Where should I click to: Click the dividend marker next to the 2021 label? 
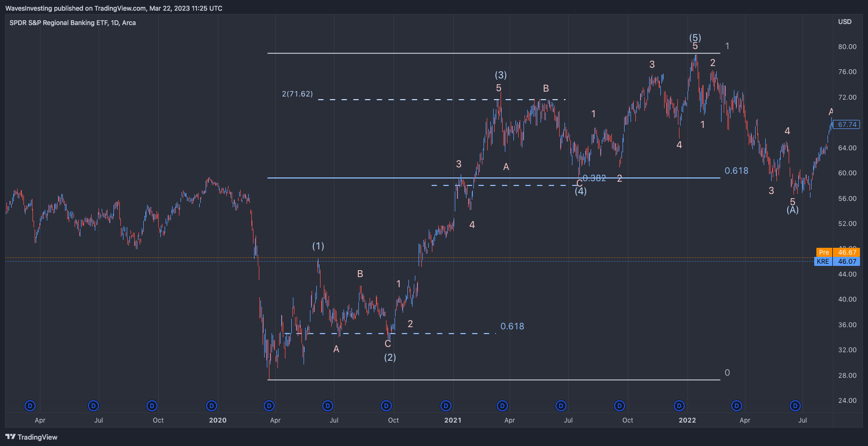446,406
